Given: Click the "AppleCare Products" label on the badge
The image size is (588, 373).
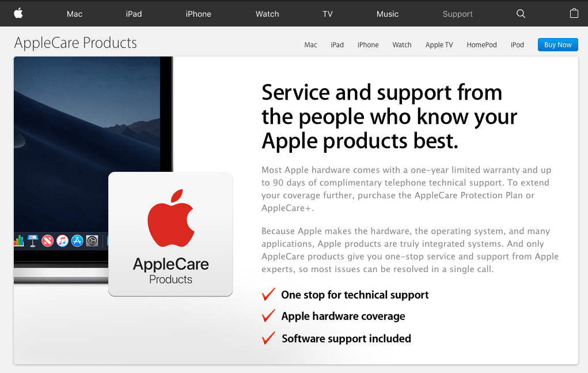Looking at the screenshot, I should (x=170, y=270).
